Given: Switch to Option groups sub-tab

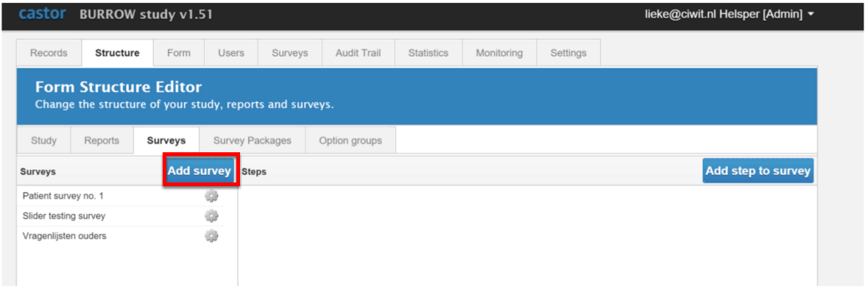Looking at the screenshot, I should 350,140.
